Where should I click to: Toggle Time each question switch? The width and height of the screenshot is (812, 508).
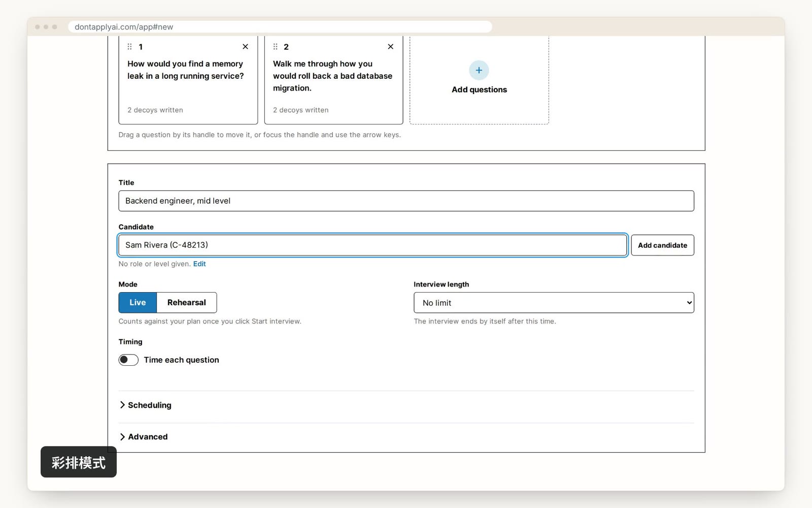[x=128, y=360]
